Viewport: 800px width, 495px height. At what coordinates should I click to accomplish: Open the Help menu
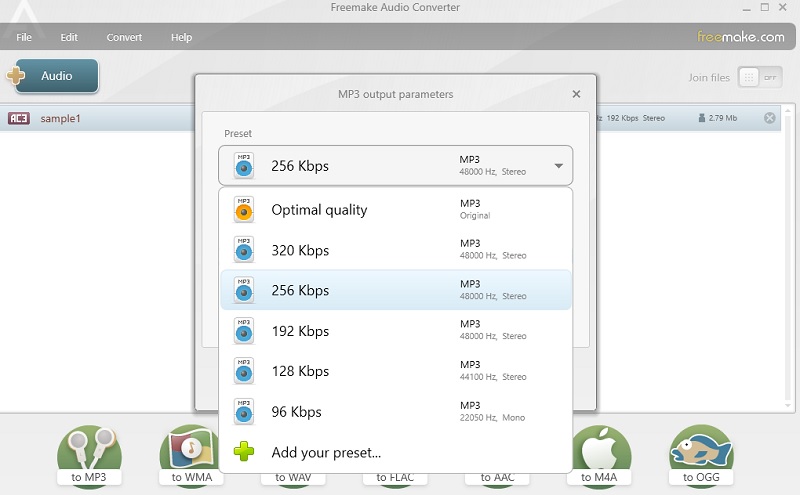pyautogui.click(x=181, y=37)
